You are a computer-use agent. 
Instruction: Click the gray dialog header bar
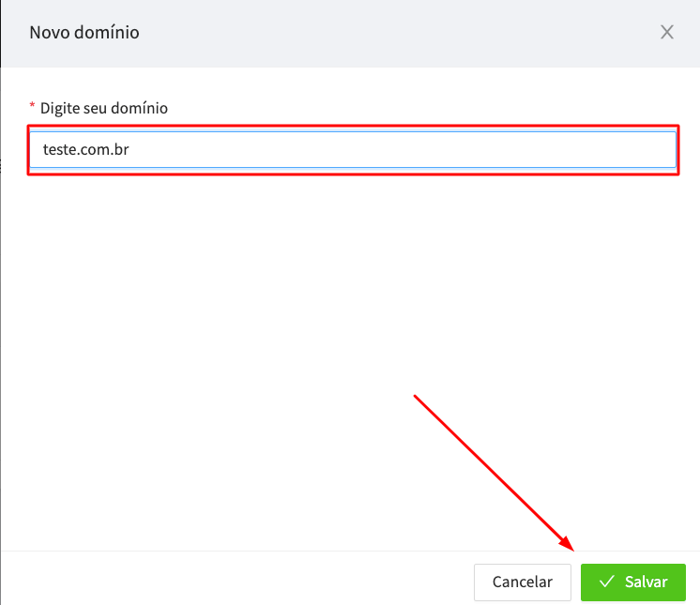point(350,34)
